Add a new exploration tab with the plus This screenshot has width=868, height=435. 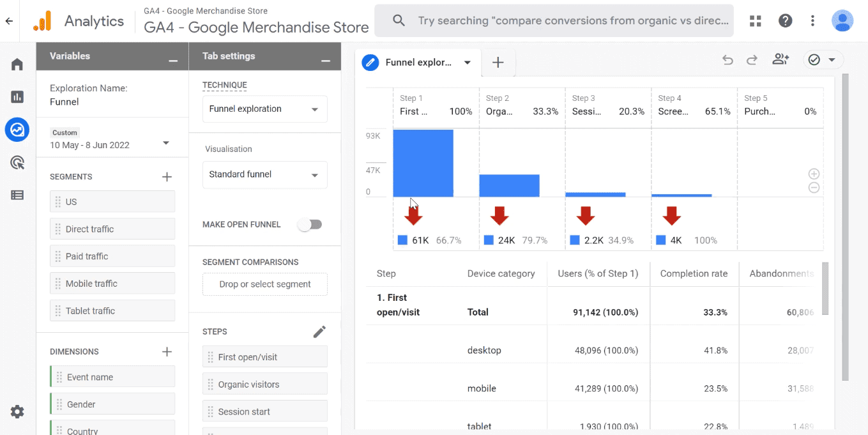tap(498, 63)
